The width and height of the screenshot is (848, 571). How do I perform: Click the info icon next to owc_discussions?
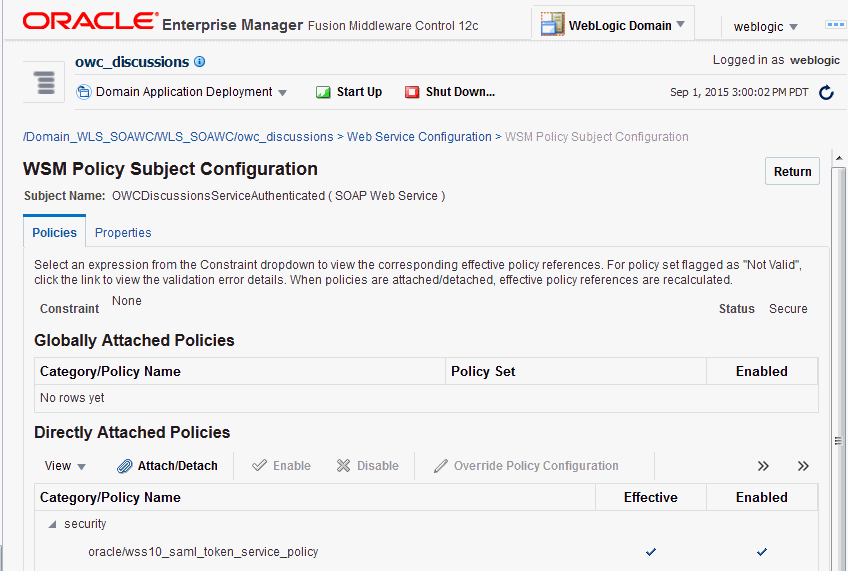pyautogui.click(x=200, y=62)
